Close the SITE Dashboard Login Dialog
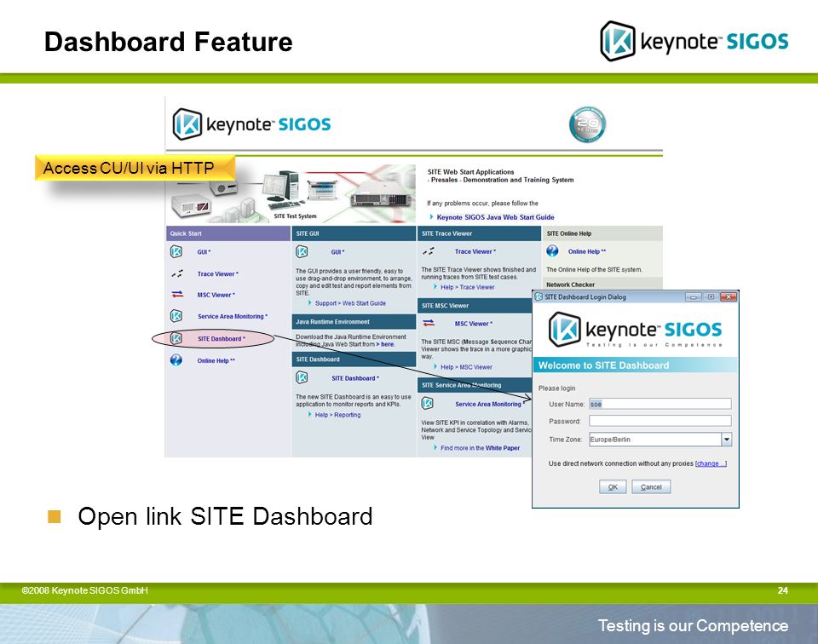 click(729, 296)
